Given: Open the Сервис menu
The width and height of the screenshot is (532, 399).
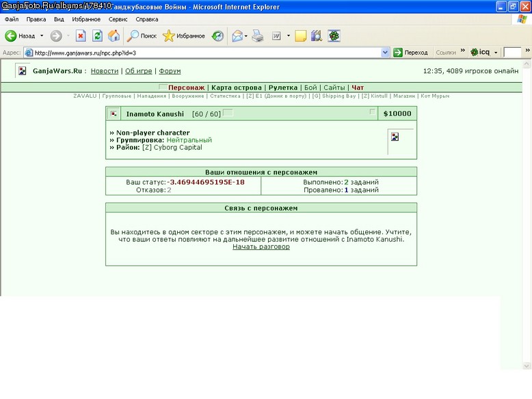Looking at the screenshot, I should coord(118,19).
